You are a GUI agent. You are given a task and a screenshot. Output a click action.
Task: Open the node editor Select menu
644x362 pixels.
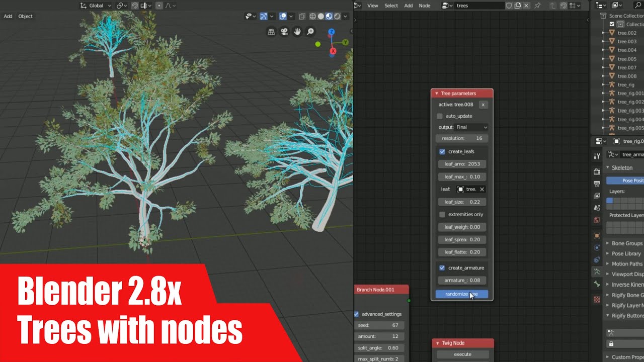click(x=391, y=6)
